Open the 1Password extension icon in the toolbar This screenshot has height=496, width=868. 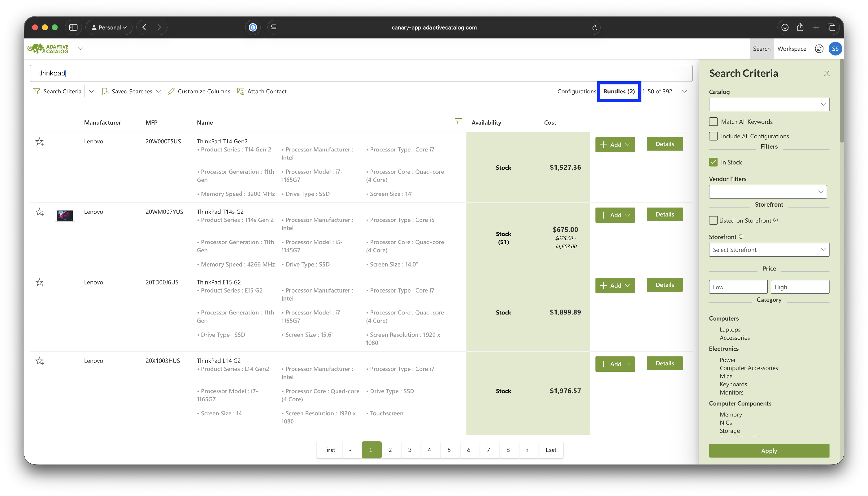pyautogui.click(x=253, y=27)
